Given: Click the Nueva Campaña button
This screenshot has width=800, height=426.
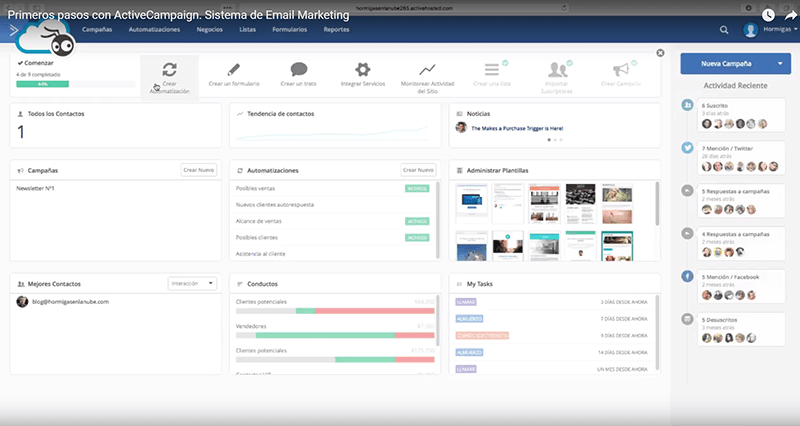Looking at the screenshot, I should pos(726,64).
